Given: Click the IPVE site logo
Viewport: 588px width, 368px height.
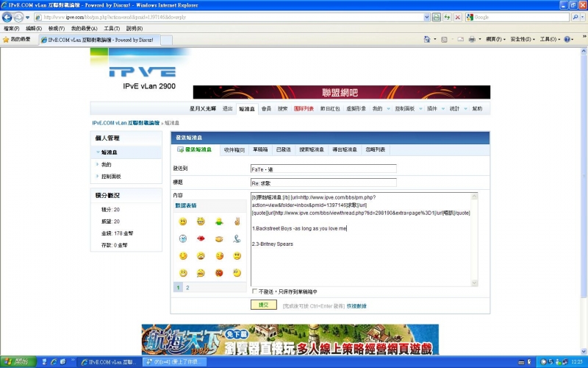Looking at the screenshot, I should [x=143, y=71].
